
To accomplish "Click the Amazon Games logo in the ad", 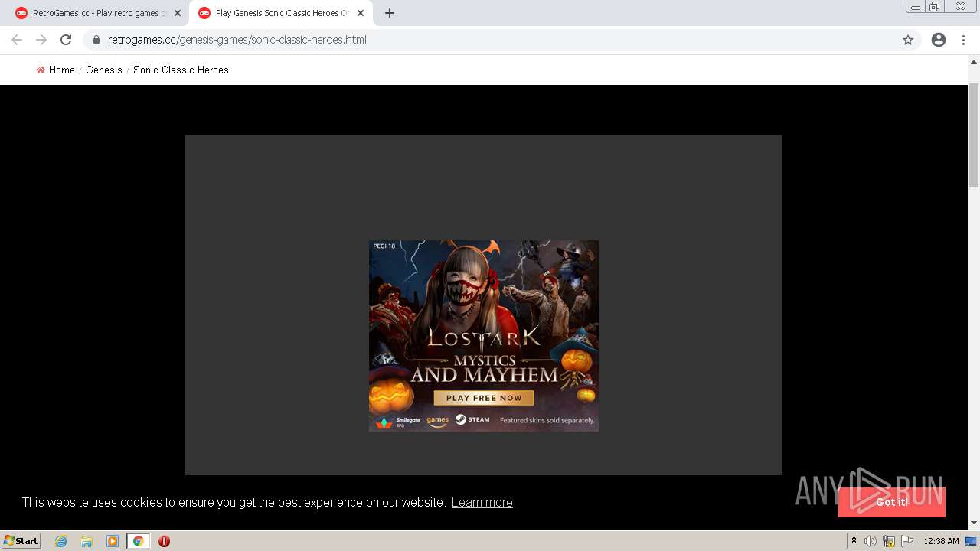I will [x=437, y=421].
